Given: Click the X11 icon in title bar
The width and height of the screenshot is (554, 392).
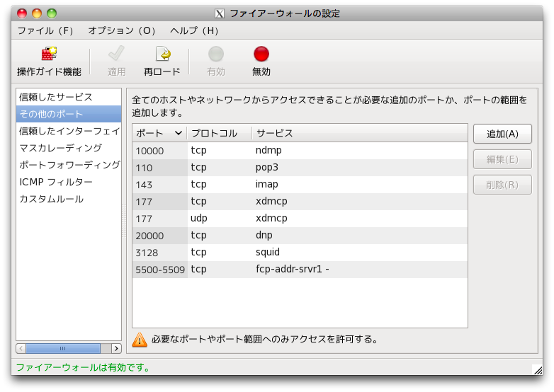Looking at the screenshot, I should click(220, 13).
